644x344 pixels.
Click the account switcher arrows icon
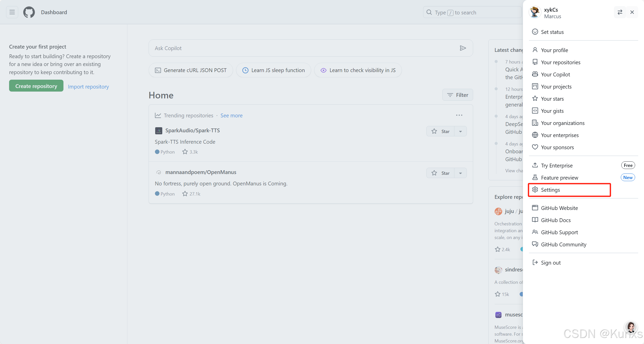620,12
